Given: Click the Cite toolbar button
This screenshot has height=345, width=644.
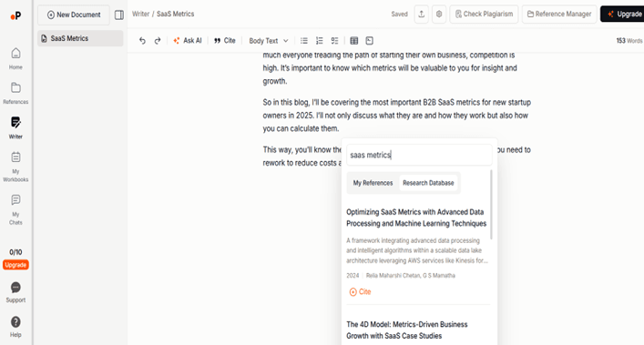Looking at the screenshot, I should tap(225, 41).
